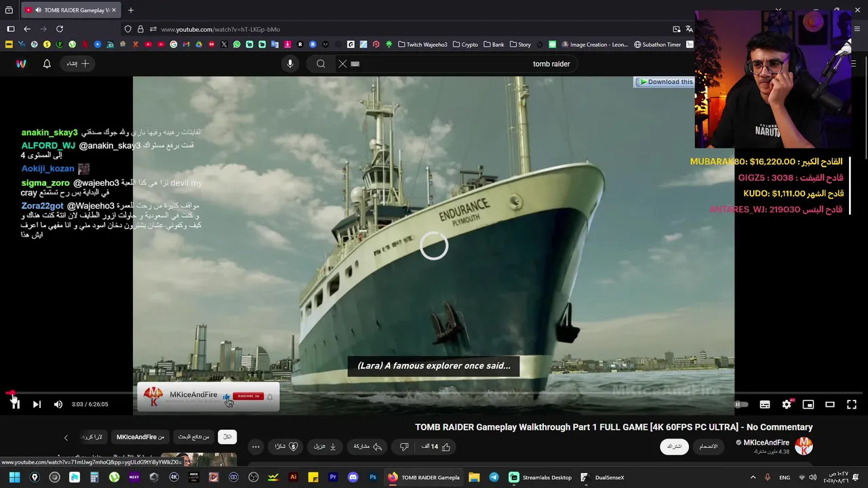Open a new browser tab
The image size is (868, 488).
131,10
